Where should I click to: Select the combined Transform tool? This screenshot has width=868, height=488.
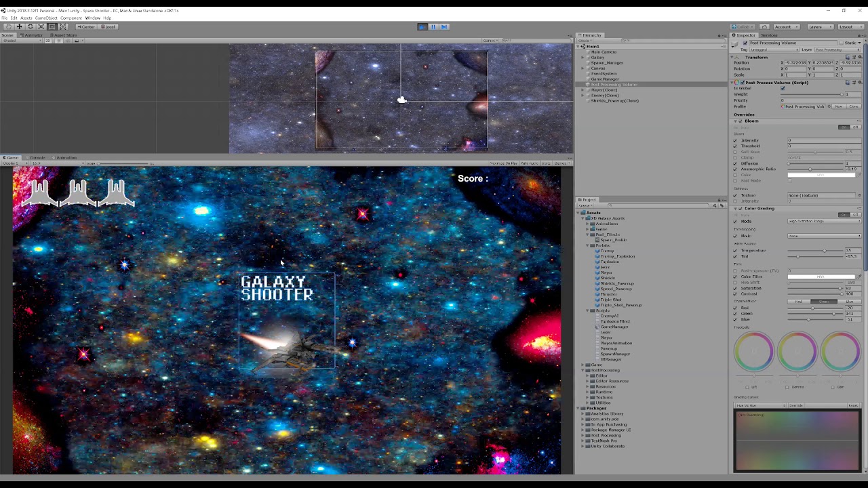[x=63, y=26]
